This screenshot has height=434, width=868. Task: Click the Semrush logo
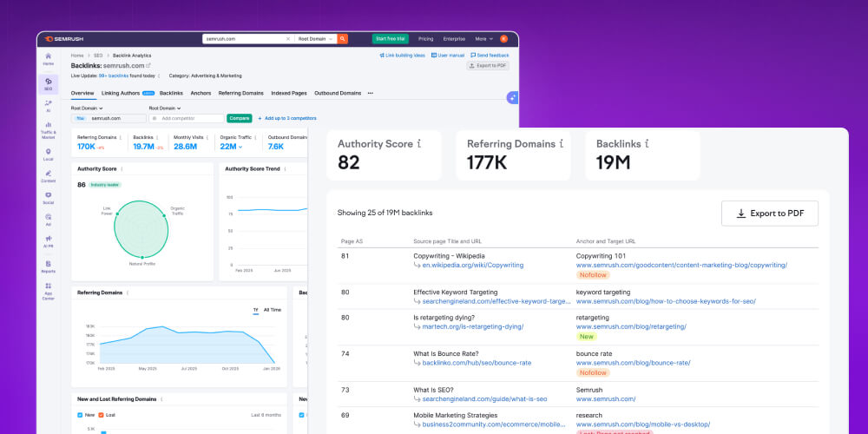[63, 39]
